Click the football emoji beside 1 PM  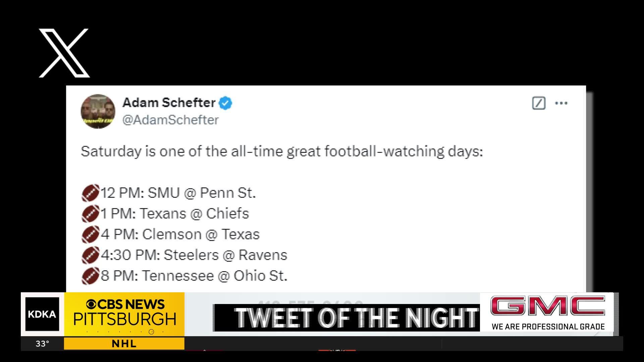91,214
